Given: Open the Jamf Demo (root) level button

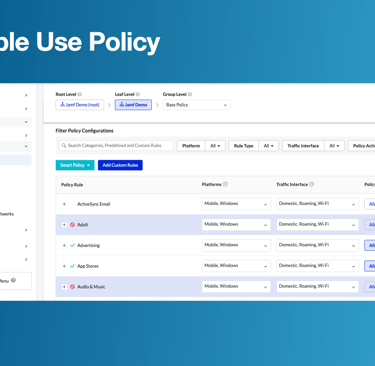Looking at the screenshot, I should (x=80, y=105).
